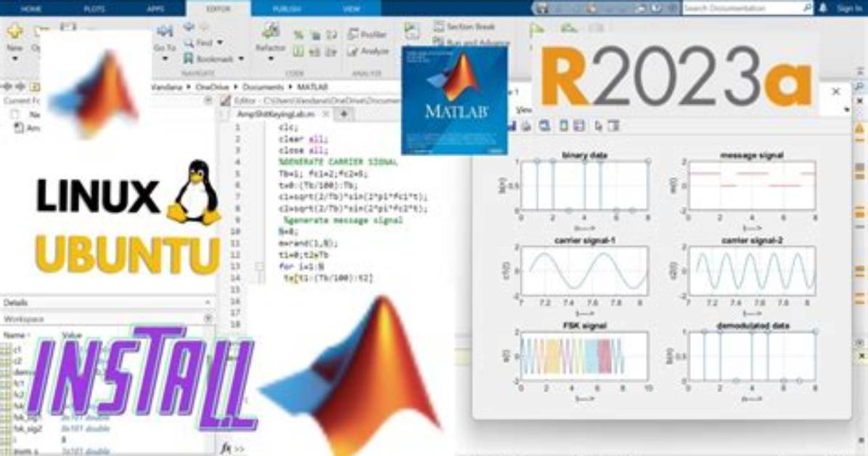Expand the Details panel arrow

208,303
